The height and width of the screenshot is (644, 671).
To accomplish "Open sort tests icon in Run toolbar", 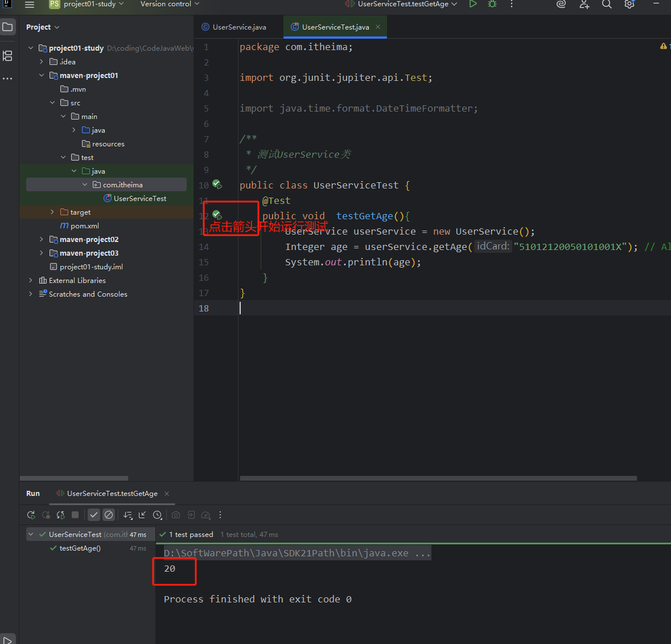I will (x=128, y=515).
